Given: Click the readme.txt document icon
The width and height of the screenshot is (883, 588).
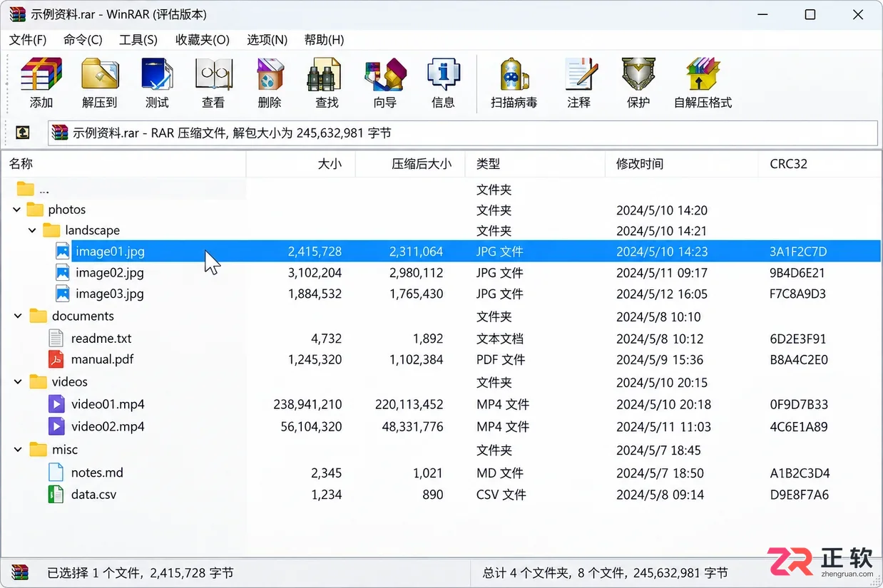Looking at the screenshot, I should (x=56, y=338).
